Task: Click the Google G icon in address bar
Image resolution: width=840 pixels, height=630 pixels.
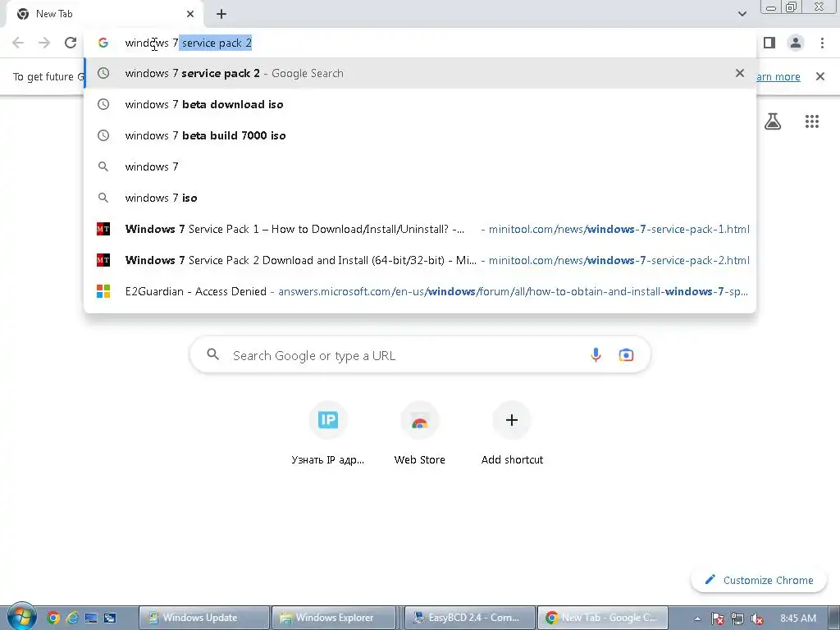Action: [x=103, y=43]
